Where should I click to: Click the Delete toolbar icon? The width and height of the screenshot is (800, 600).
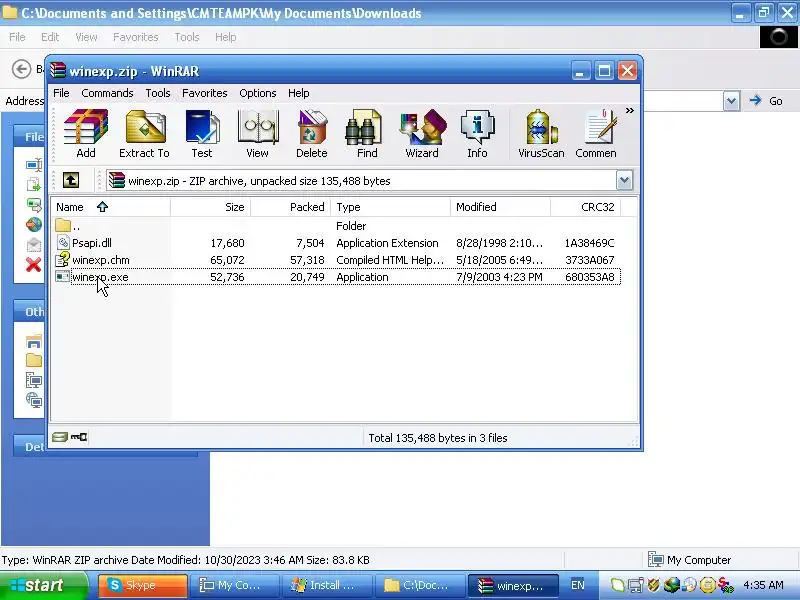(x=312, y=134)
